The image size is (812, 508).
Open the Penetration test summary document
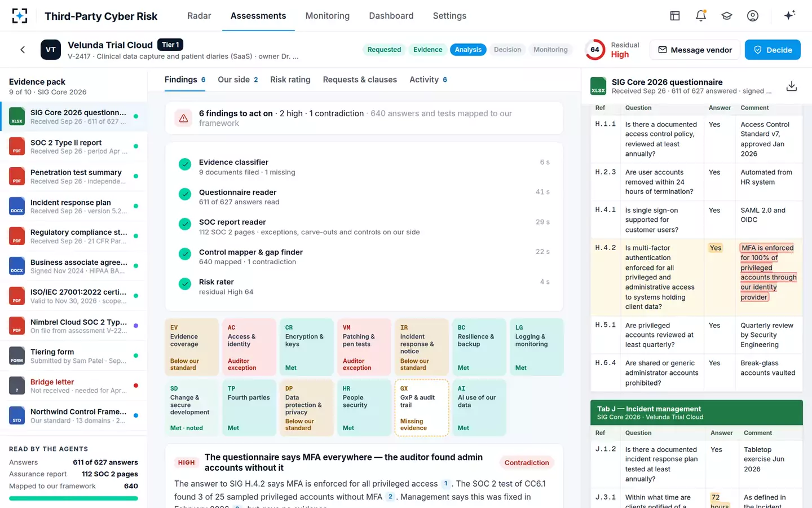point(73,176)
